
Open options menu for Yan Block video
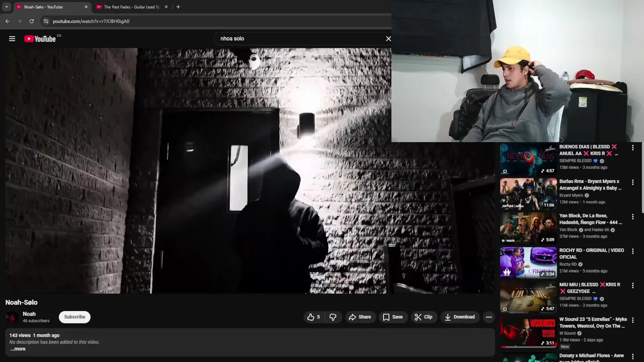[633, 217]
